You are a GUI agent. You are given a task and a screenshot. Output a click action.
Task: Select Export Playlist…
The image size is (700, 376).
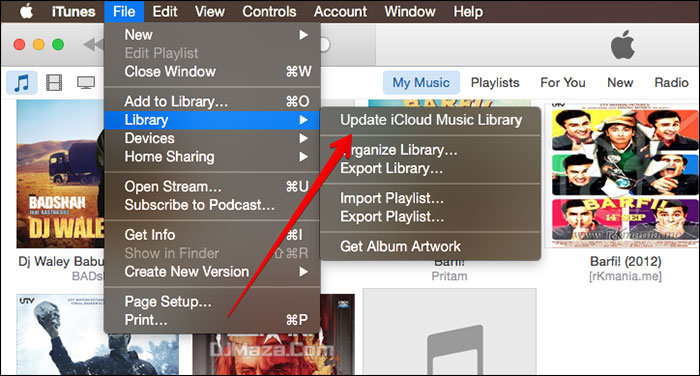click(x=431, y=216)
